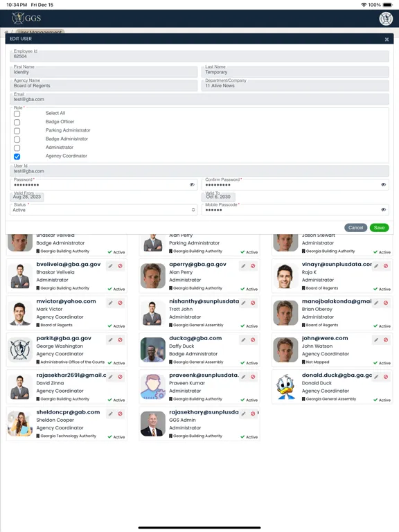Edit user mvictor@yahoo.com
Viewport: 399px width, 532px height.
(111, 303)
